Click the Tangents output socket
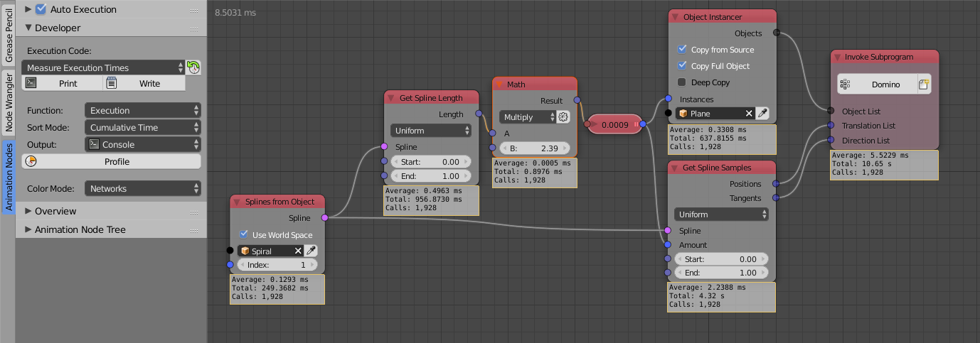Viewport: 980px width, 343px height. pos(776,198)
